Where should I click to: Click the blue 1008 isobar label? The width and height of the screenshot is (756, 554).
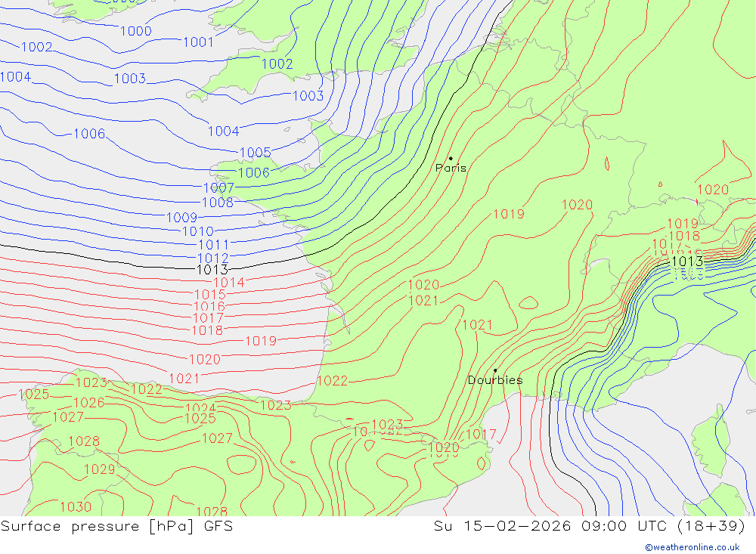point(218,203)
